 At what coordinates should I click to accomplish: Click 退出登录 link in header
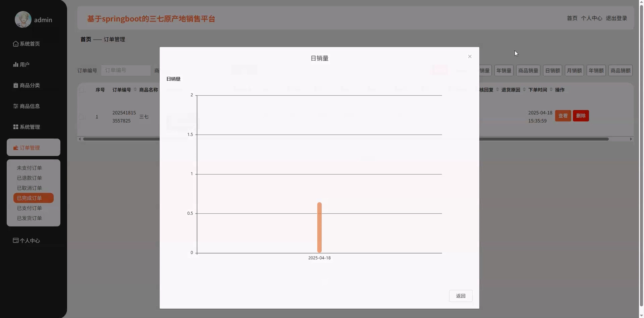[x=616, y=18]
